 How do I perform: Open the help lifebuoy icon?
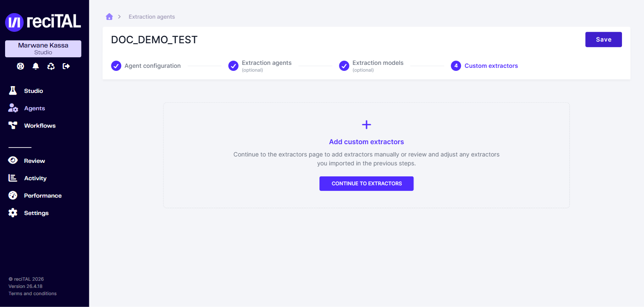click(20, 66)
